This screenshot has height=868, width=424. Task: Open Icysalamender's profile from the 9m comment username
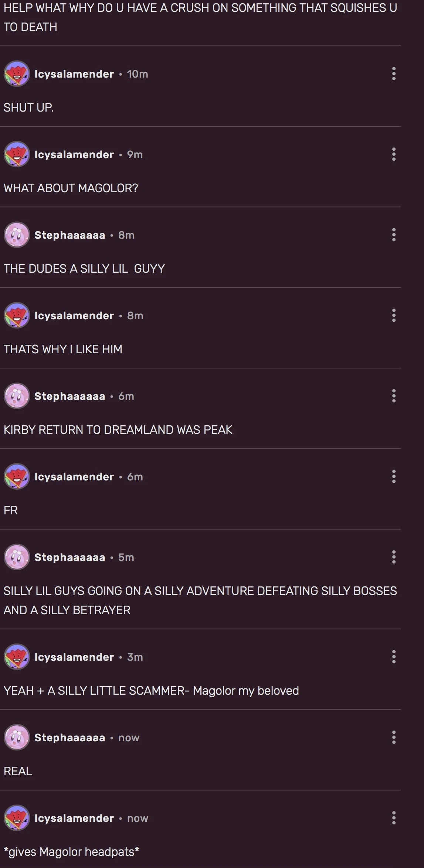point(74,154)
